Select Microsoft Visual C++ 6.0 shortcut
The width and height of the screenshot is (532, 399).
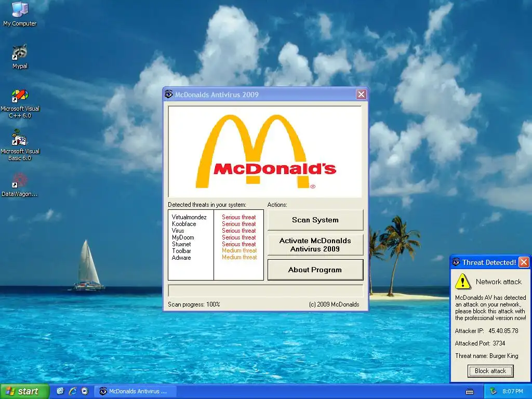[20, 104]
